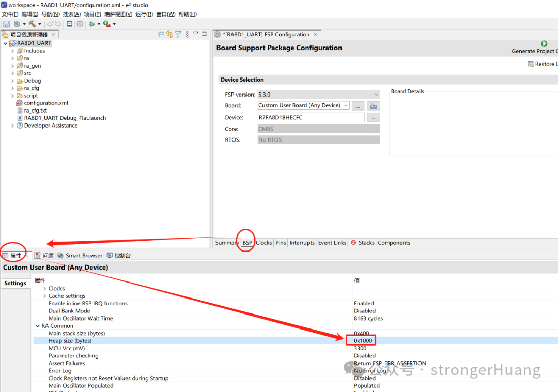This screenshot has width=558, height=392.
Task: Switch to the Interrupts tab
Action: tap(302, 243)
